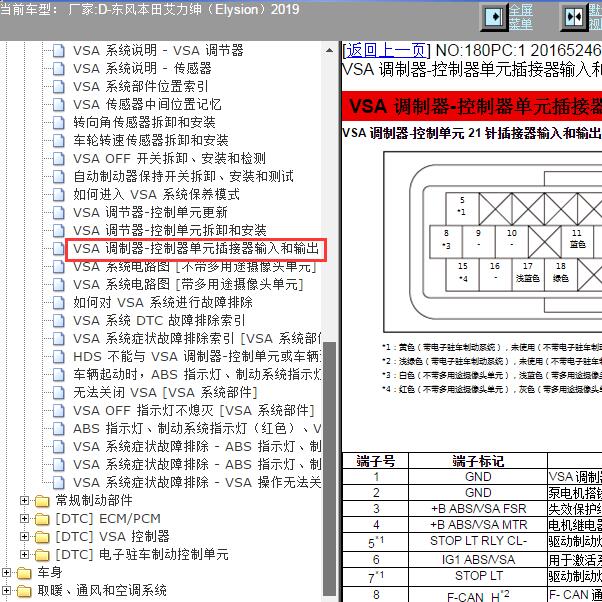Click the document icon beside 'VSA 系统 DTC 故障排除索引'
Viewport: 602px width, 602px height.
pos(58,321)
